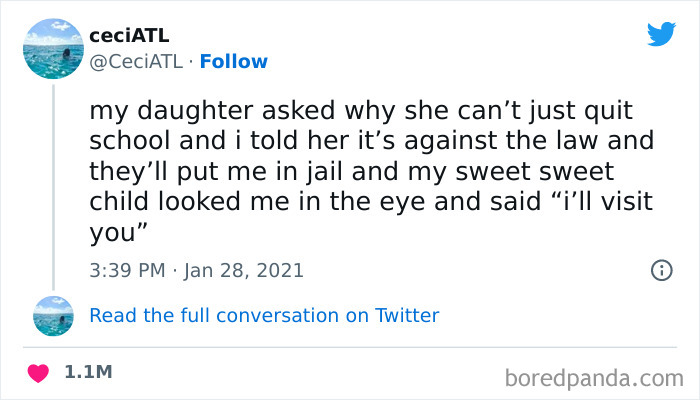Open the tweet info circle icon
Viewport: 700px width, 400px height.
[x=660, y=270]
